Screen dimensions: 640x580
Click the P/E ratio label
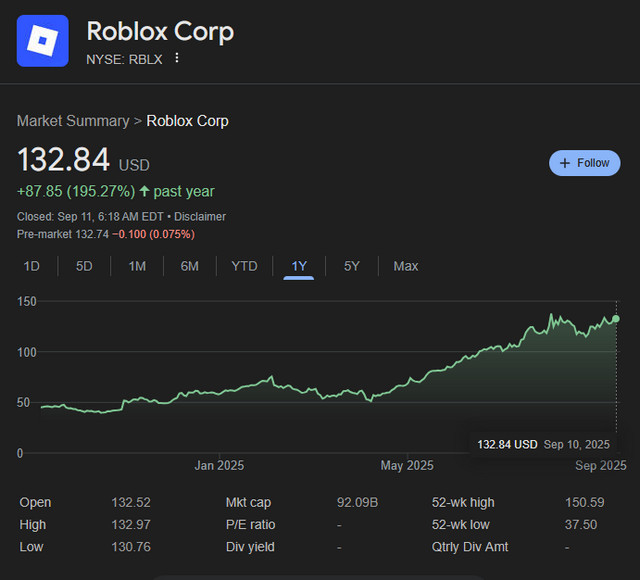(250, 524)
